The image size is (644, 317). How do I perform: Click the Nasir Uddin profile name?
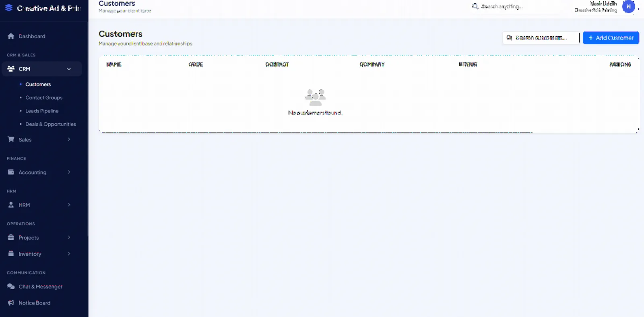(603, 4)
